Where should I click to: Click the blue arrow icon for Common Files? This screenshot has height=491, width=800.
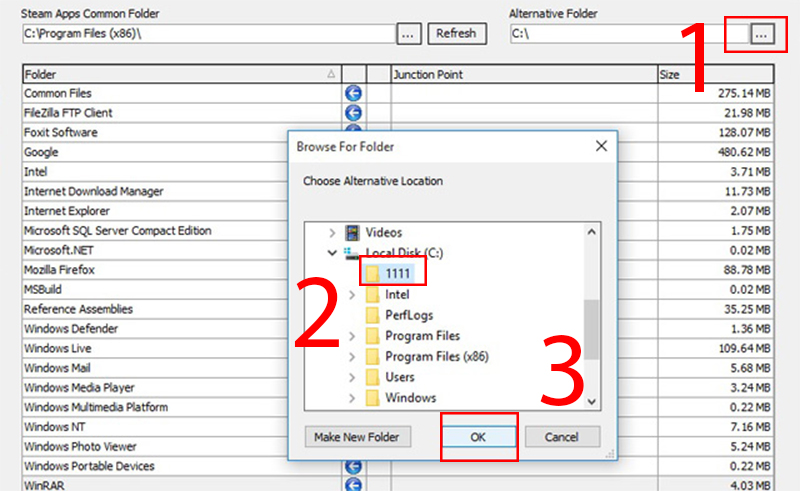pyautogui.click(x=353, y=93)
